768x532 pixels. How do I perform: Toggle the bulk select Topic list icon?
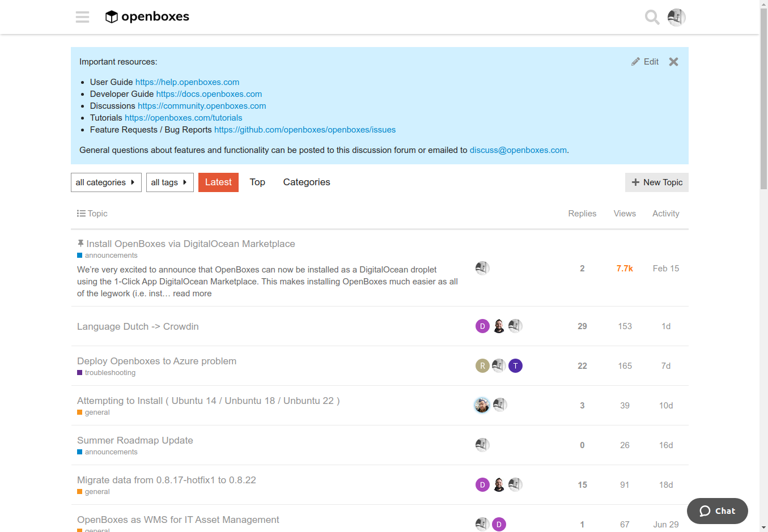81,214
